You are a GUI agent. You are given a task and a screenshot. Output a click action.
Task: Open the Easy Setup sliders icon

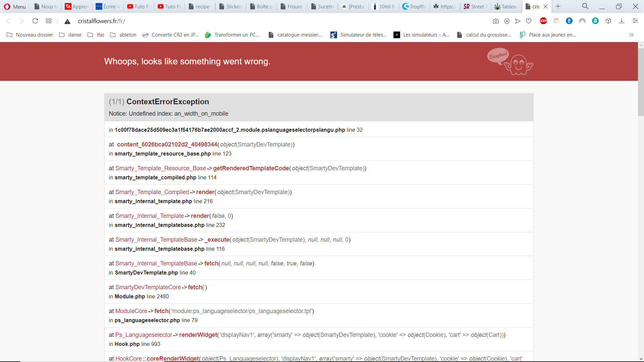[x=635, y=21]
